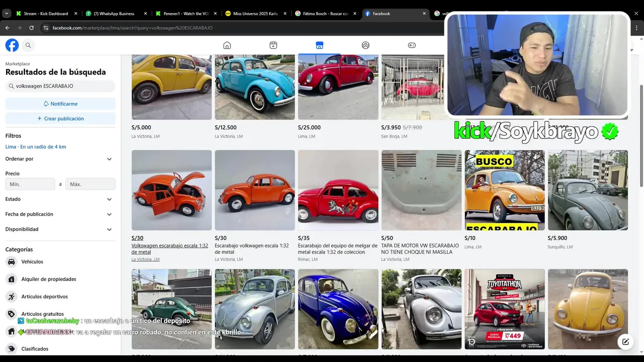The width and height of the screenshot is (644, 362).
Task: Expand Disponibilidad filter
Action: (60, 229)
